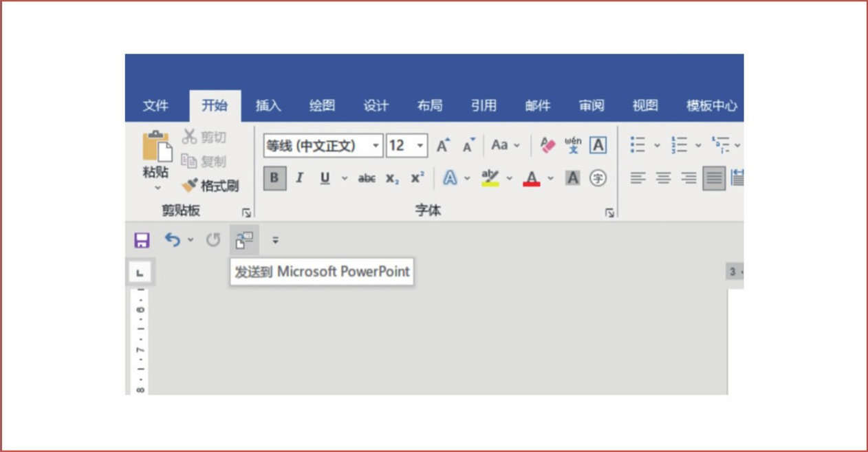Open the 插入 ribbon tab
The height and width of the screenshot is (452, 868).
point(268,105)
